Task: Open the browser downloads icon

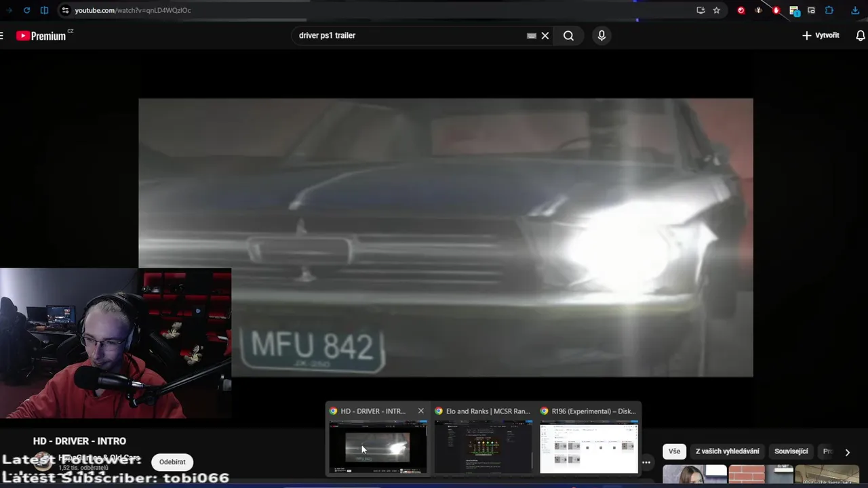Action: [855, 10]
